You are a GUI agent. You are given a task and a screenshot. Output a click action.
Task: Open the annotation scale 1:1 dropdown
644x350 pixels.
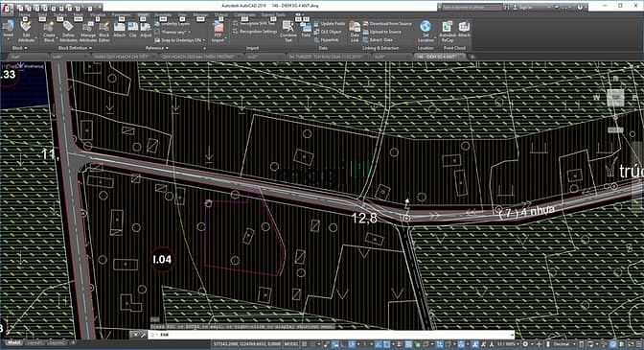(508, 344)
